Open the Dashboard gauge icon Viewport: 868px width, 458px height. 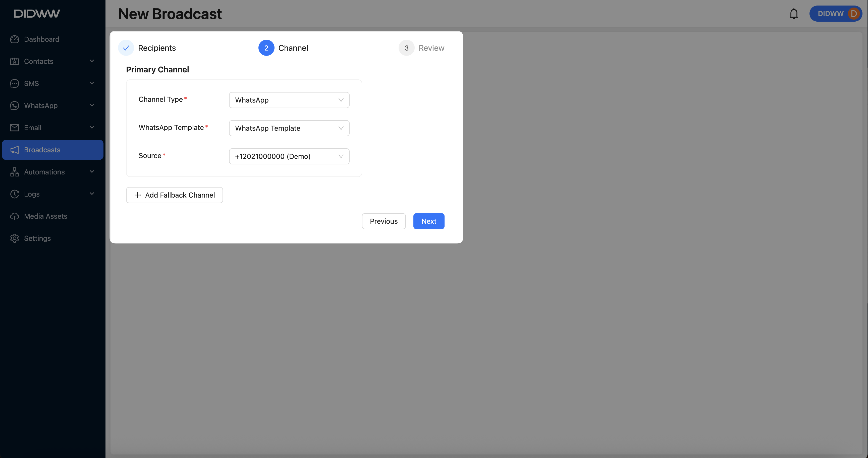pos(15,39)
